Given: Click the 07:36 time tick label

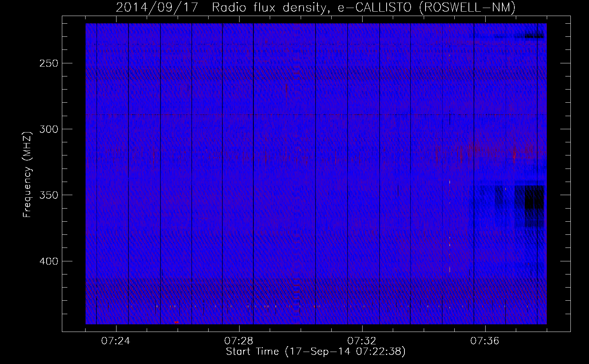Looking at the screenshot, I should 485,341.
